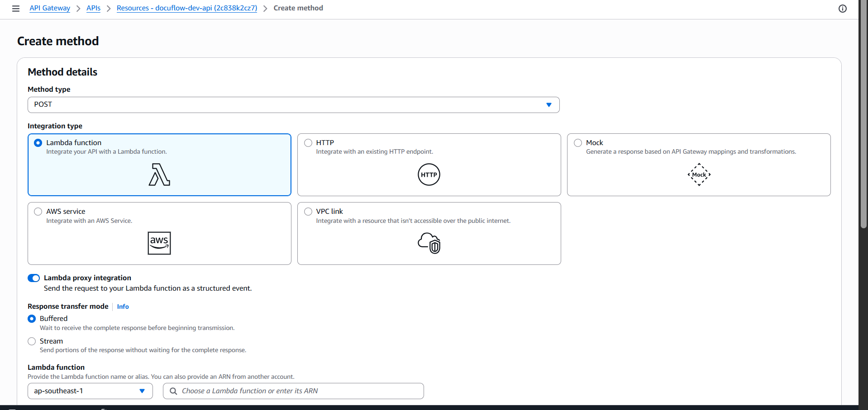This screenshot has height=410, width=868.
Task: Go to APIs breadcrumb link
Action: (93, 8)
